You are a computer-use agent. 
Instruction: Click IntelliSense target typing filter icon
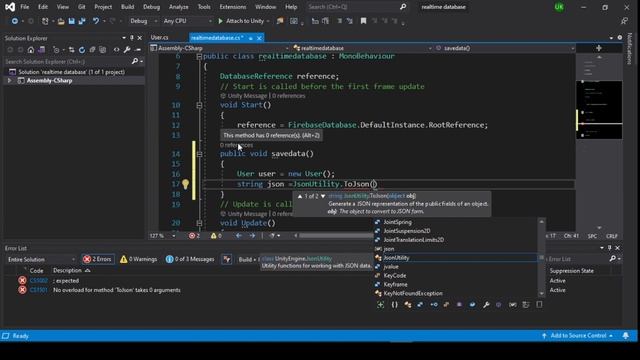380,304
